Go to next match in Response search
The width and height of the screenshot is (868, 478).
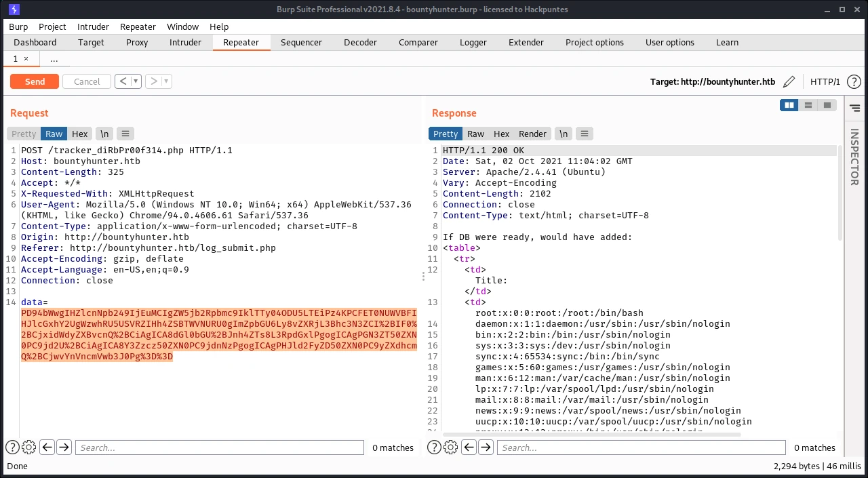click(x=486, y=447)
